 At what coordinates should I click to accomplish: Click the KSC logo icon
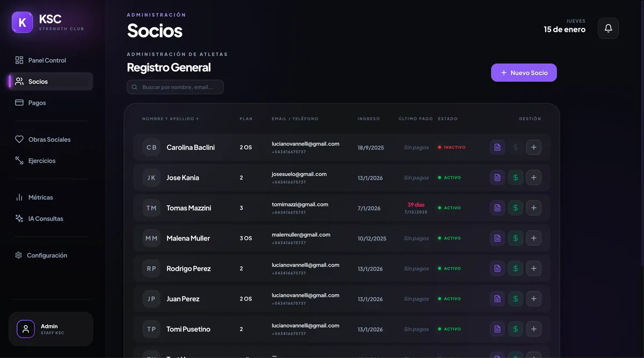[23, 23]
